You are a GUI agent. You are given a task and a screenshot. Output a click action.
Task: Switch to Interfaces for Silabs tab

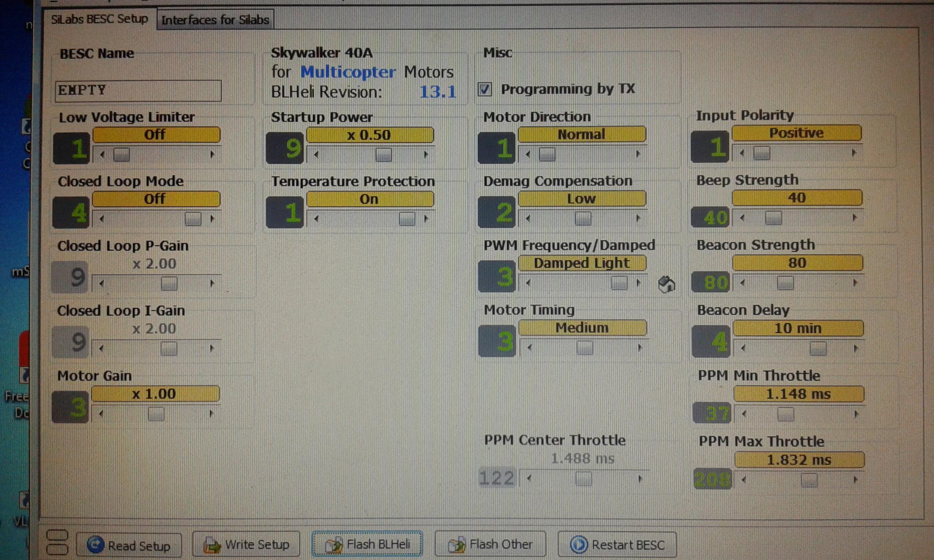(215, 20)
